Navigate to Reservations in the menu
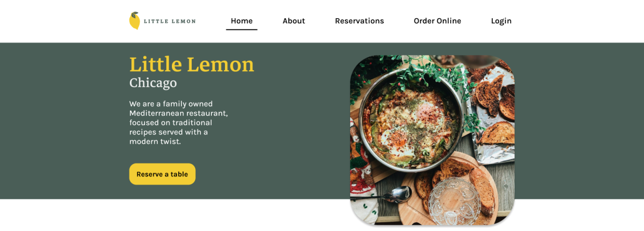 coord(359,21)
